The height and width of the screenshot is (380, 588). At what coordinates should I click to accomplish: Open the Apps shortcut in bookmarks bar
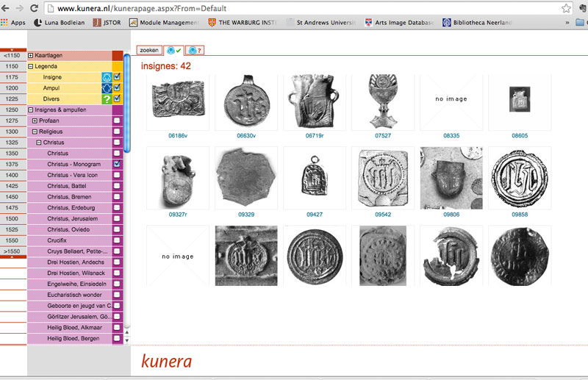tap(13, 23)
